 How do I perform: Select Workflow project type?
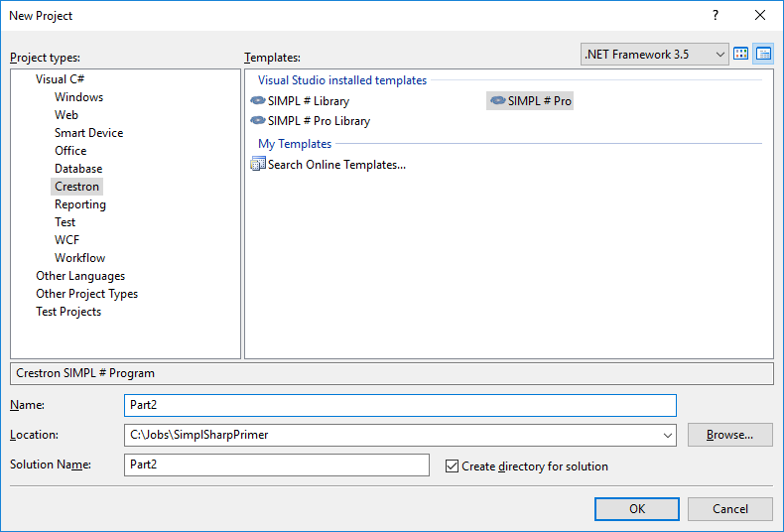80,258
